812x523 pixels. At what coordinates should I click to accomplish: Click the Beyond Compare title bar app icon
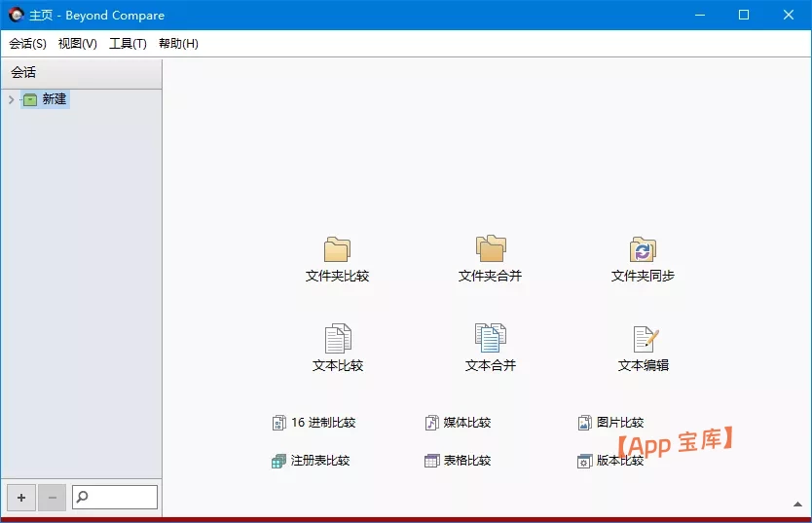tap(16, 15)
